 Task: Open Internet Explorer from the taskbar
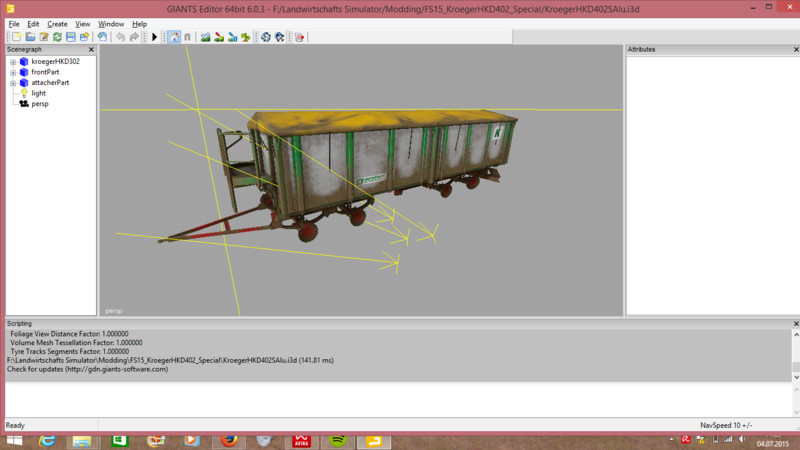pos(47,441)
